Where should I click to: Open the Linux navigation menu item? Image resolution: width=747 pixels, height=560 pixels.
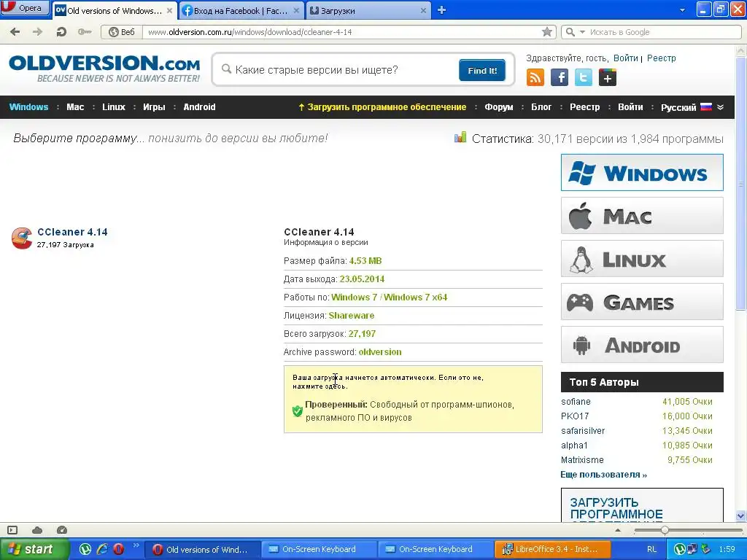113,107
